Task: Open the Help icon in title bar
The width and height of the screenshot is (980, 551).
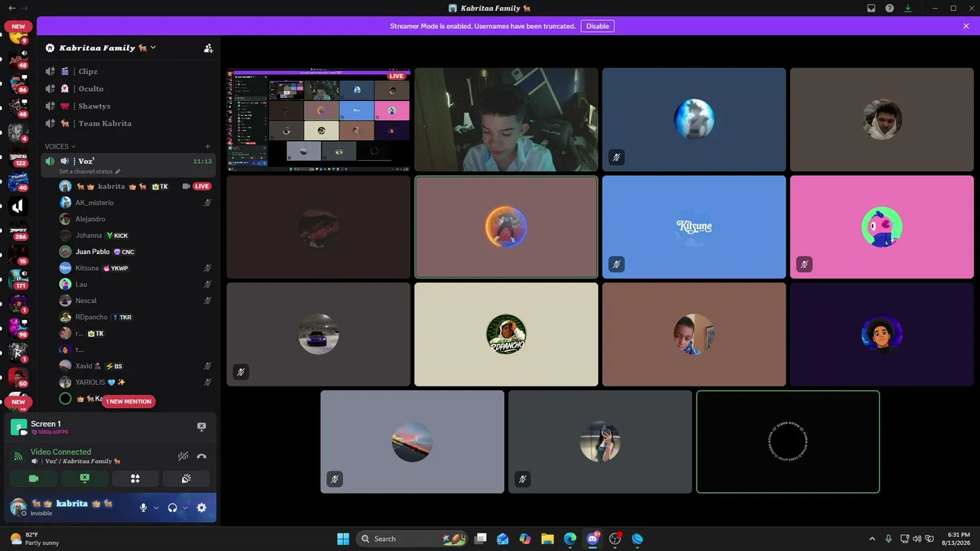Action: click(890, 8)
